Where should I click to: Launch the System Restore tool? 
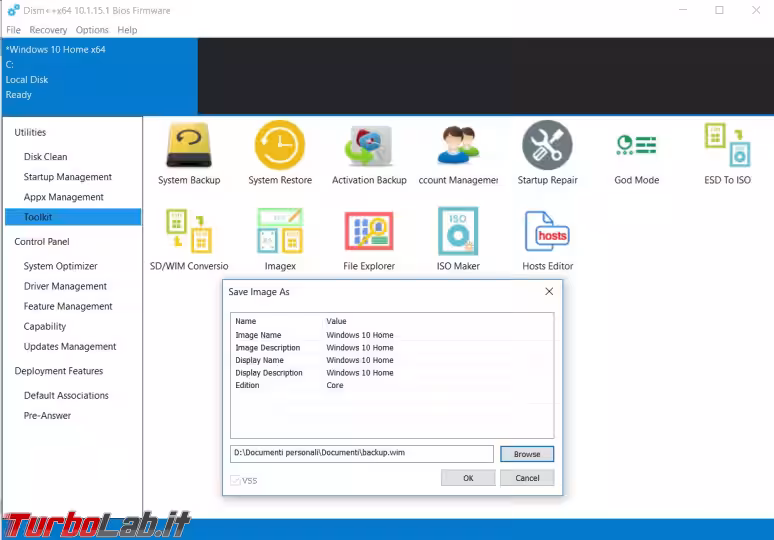280,153
